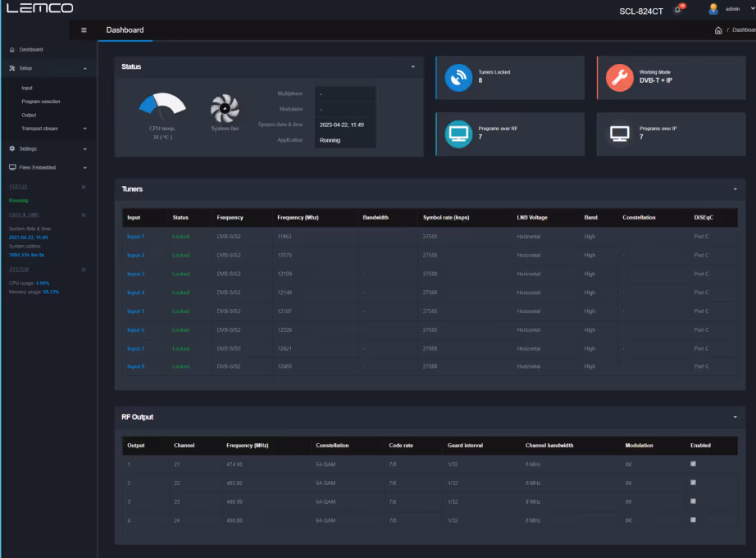Screen dimensions: 756x558
Task: Open the Output setup page
Action: (x=29, y=116)
